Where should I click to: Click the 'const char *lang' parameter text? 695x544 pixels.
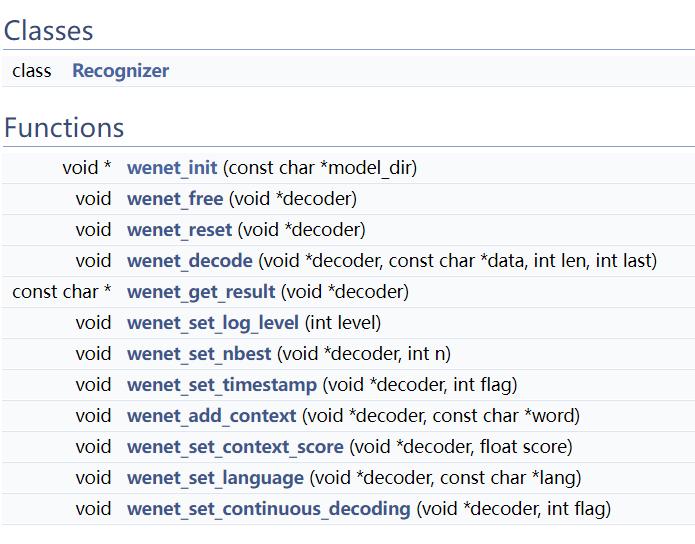507,478
